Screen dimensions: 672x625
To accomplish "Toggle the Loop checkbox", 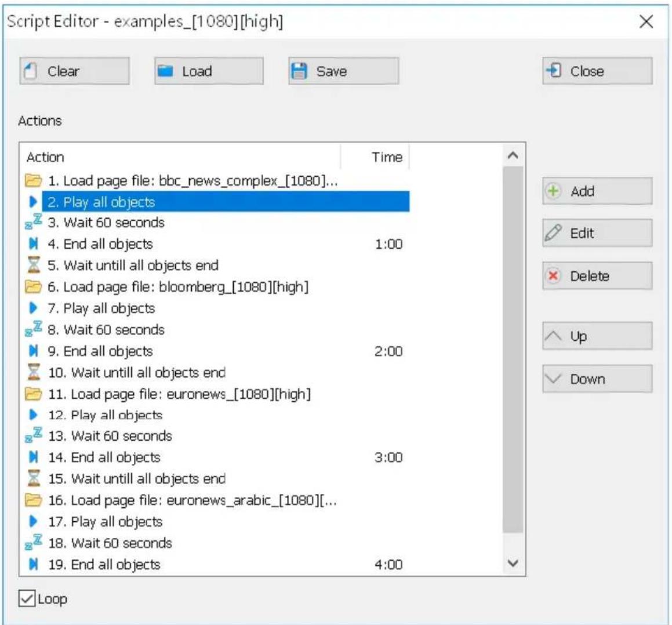I will (27, 598).
